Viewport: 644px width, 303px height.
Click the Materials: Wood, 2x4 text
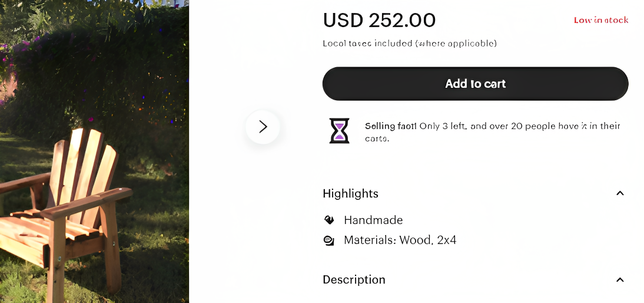click(x=400, y=240)
